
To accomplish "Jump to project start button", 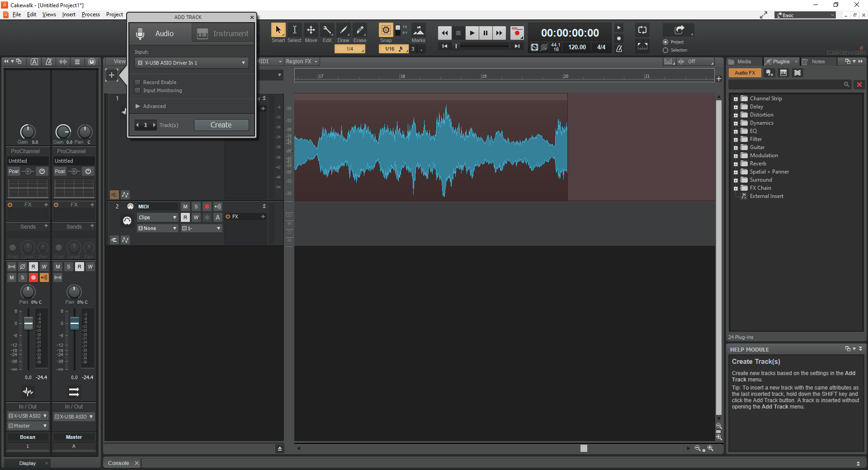I will 444,46.
